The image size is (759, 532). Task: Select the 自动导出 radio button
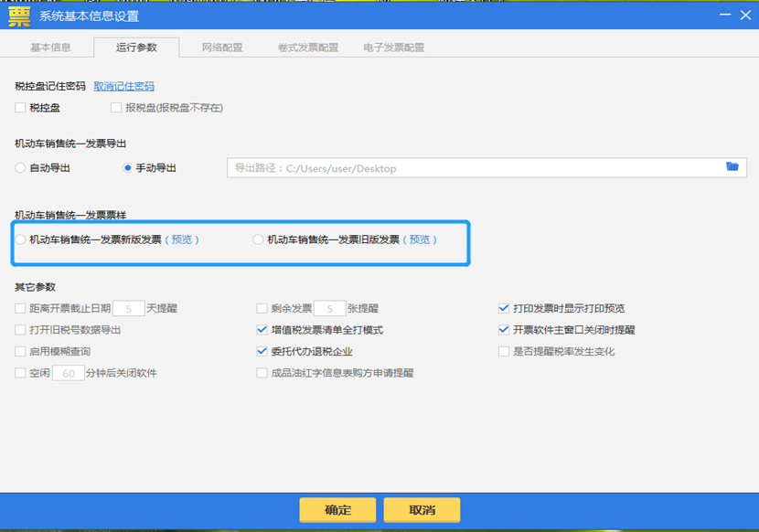coord(20,168)
